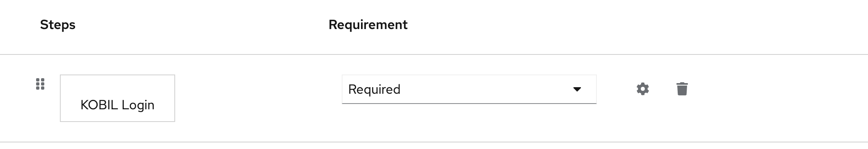
Task: Click the Steps column header
Action: coord(57,25)
